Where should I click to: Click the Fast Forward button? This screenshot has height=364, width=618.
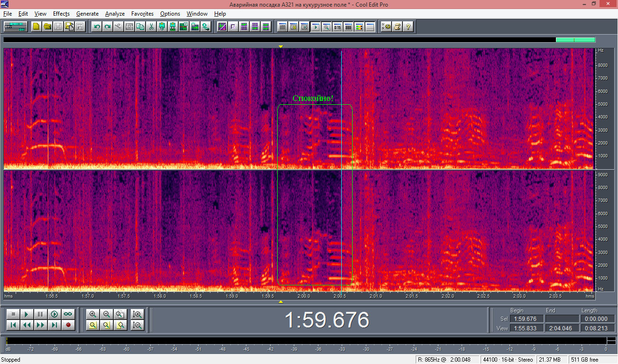(41, 325)
